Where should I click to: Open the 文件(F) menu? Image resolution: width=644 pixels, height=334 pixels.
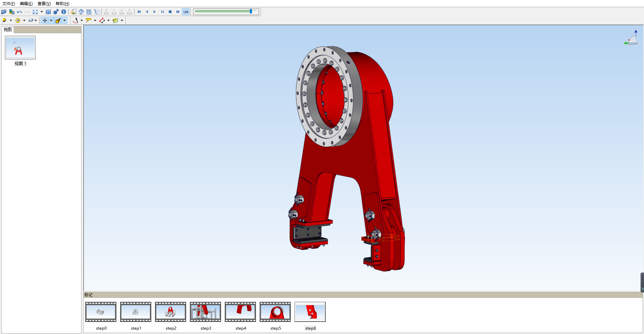tap(8, 4)
